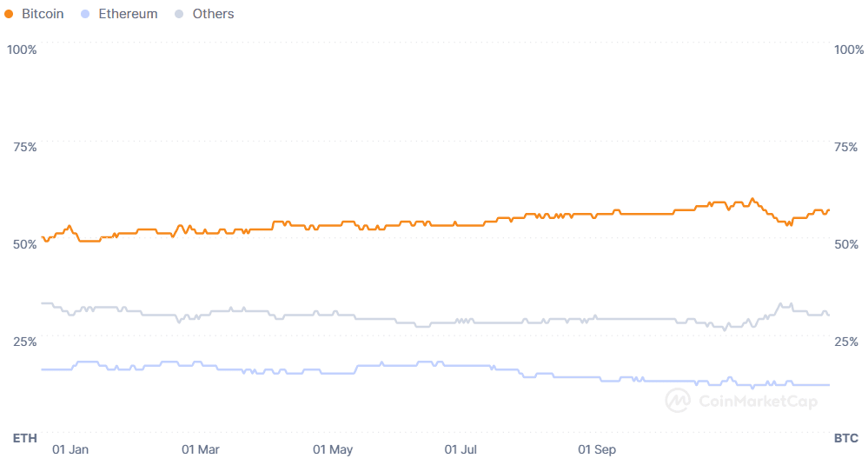Viewport: 868px width, 465px height.
Task: Click the left 100% axis label
Action: coord(22,50)
